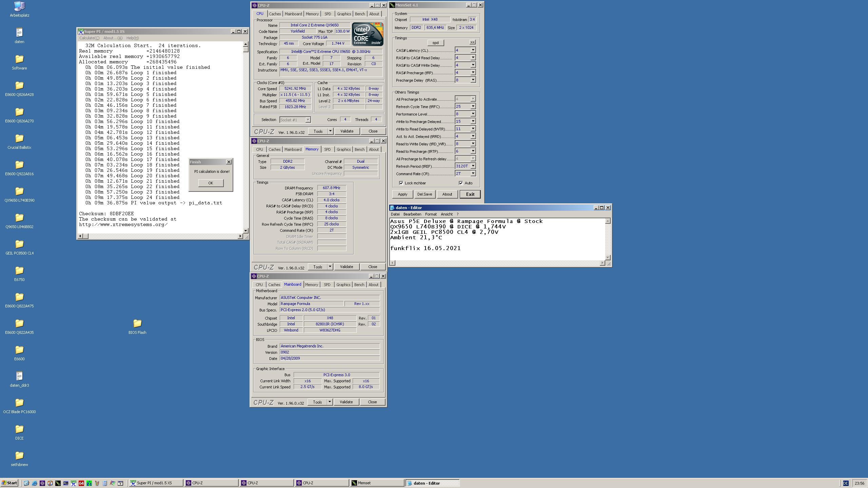Click About button in MemSet
This screenshot has width=868, height=488.
[x=447, y=194]
